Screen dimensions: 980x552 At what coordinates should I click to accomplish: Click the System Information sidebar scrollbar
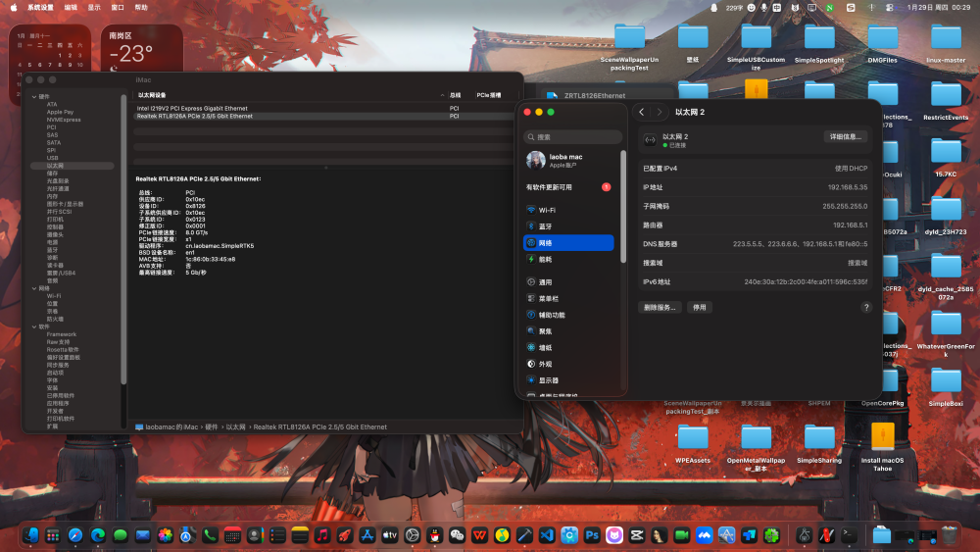(x=123, y=237)
